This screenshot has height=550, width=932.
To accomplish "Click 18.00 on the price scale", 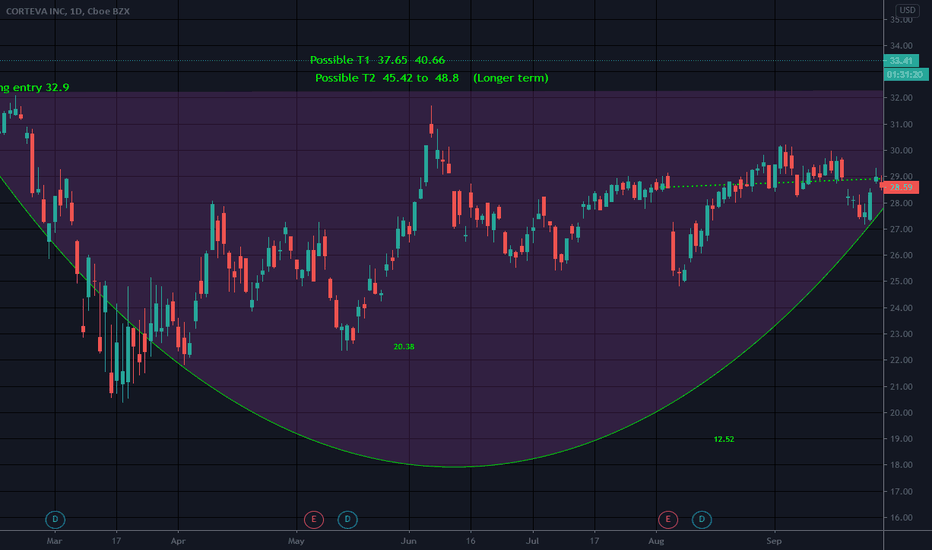I will pyautogui.click(x=901, y=465).
